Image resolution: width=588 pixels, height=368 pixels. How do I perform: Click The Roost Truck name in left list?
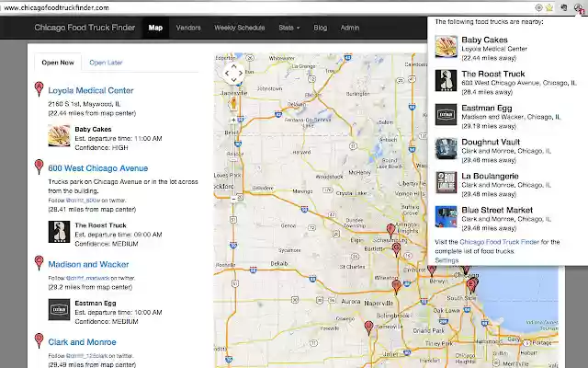(x=100, y=225)
